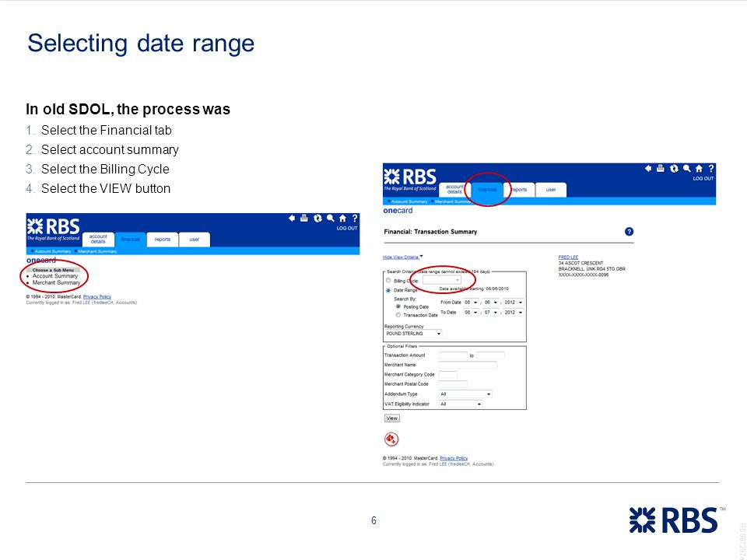Open reports tab in Sub Menu screenshot
The image size is (747, 560).
point(163,240)
